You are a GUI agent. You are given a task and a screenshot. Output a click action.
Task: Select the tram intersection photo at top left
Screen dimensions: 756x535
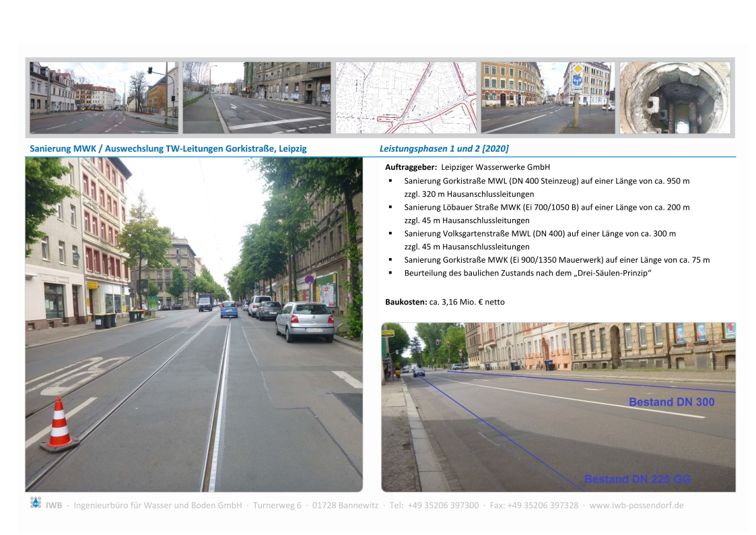[x=104, y=98]
